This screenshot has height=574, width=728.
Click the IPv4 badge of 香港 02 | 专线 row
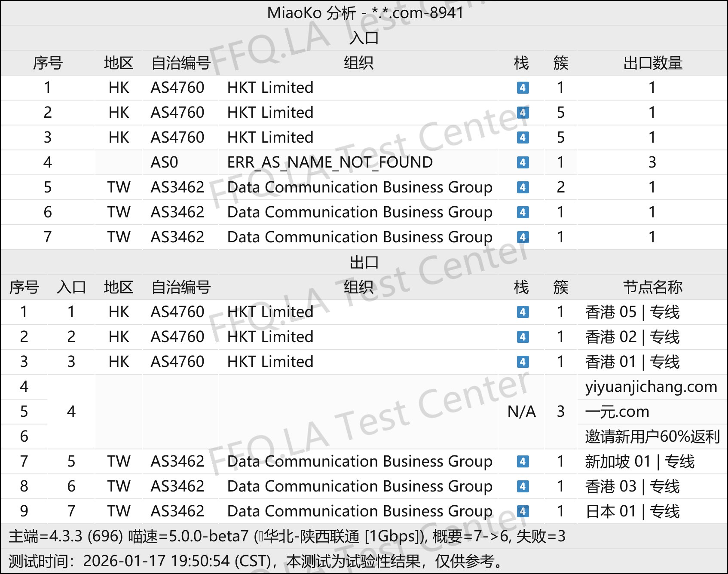click(x=523, y=337)
